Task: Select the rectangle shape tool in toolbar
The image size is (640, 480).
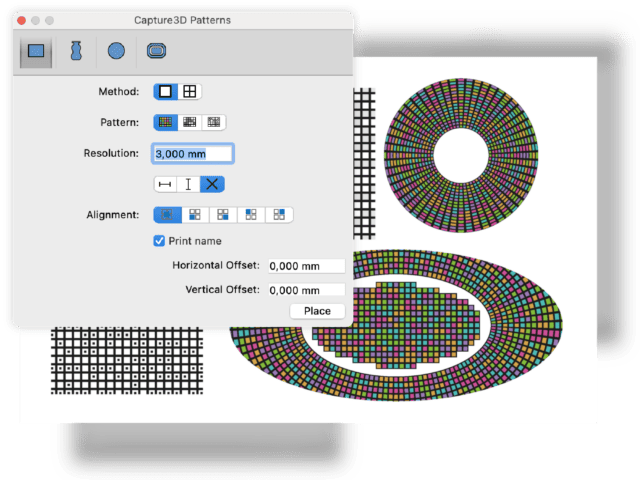Action: pos(36,51)
